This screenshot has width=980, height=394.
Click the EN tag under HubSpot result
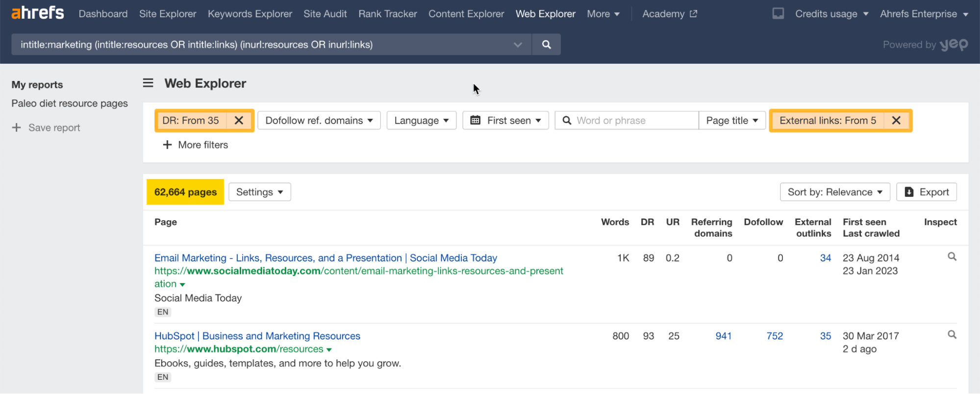163,377
